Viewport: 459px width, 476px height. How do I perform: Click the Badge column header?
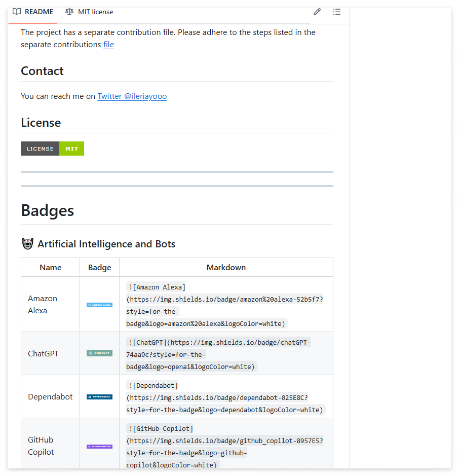click(x=99, y=268)
